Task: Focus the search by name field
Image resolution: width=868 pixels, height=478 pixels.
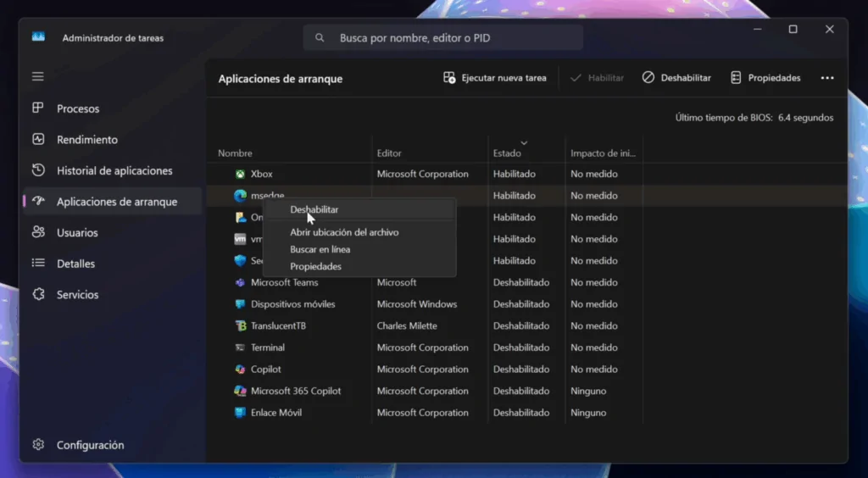Action: tap(442, 37)
